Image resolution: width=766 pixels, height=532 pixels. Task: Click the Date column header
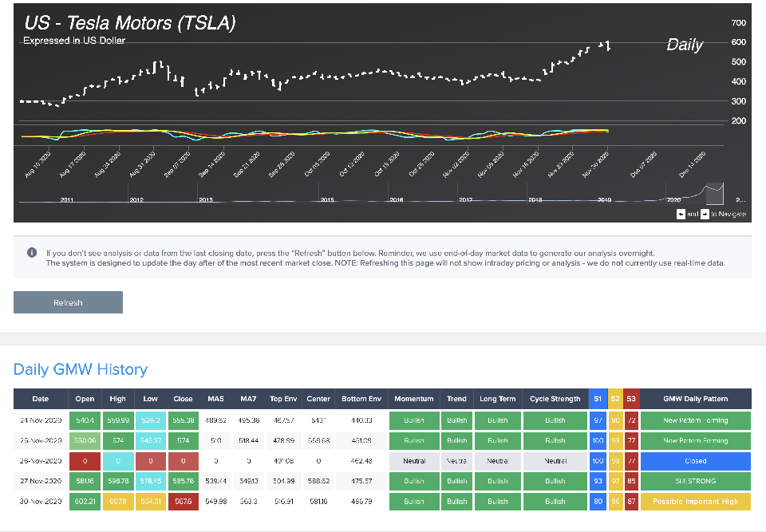click(x=41, y=399)
